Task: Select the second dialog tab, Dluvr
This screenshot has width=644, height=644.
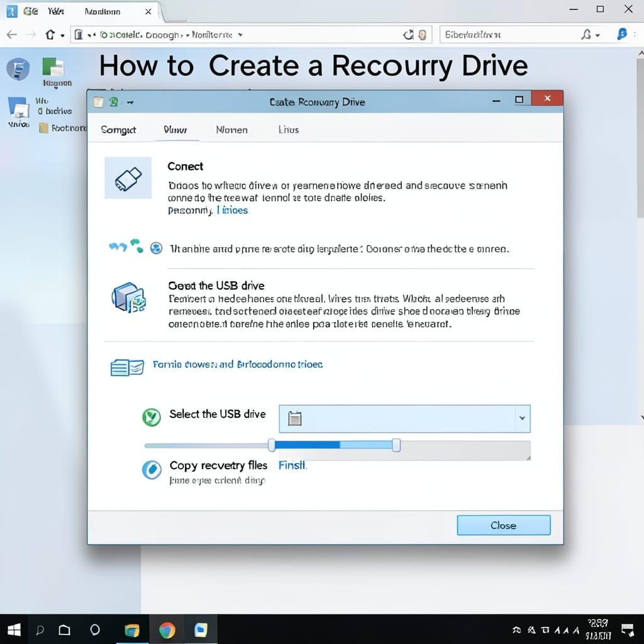Action: (175, 130)
